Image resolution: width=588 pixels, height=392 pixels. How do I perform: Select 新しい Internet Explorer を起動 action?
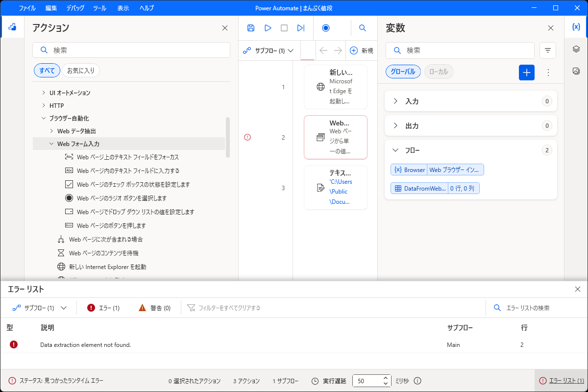click(x=107, y=267)
